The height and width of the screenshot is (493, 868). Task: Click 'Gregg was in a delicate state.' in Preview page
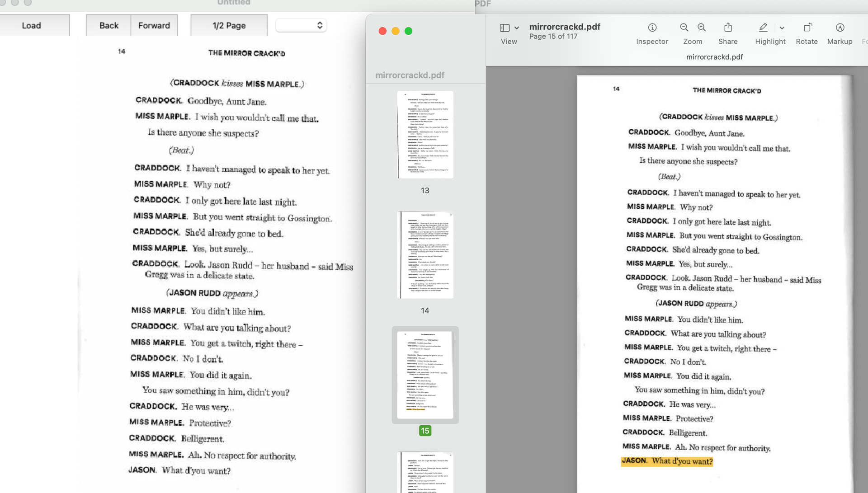685,287
